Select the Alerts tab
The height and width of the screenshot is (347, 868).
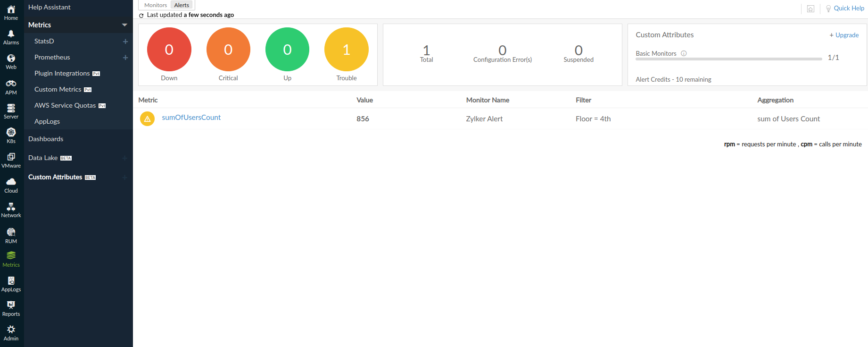tap(182, 5)
